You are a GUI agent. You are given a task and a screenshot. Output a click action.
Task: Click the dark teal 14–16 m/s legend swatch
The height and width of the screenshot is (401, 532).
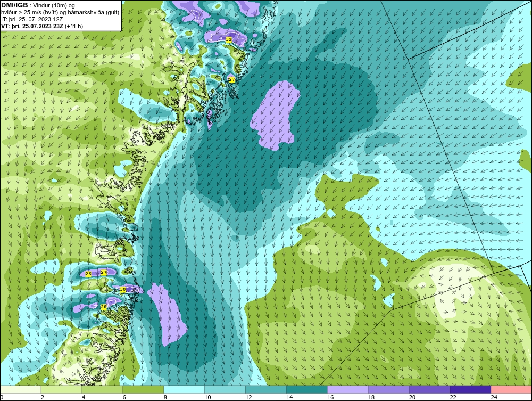point(307,389)
